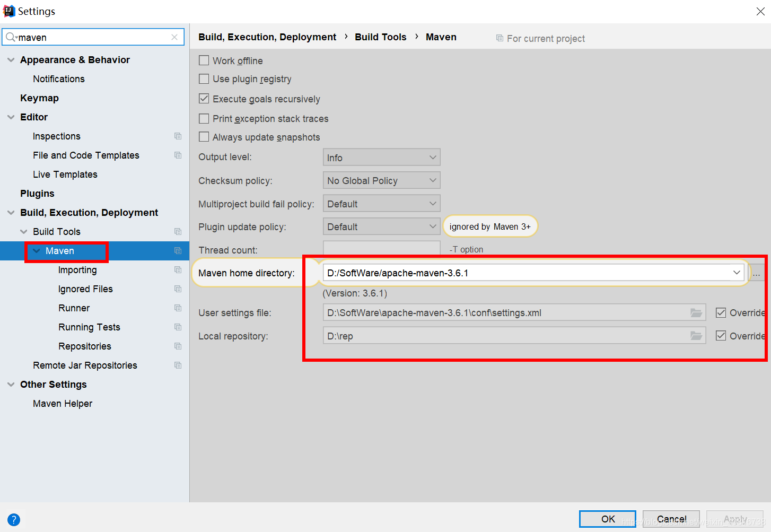Clear the maven search field with X icon

tap(174, 37)
